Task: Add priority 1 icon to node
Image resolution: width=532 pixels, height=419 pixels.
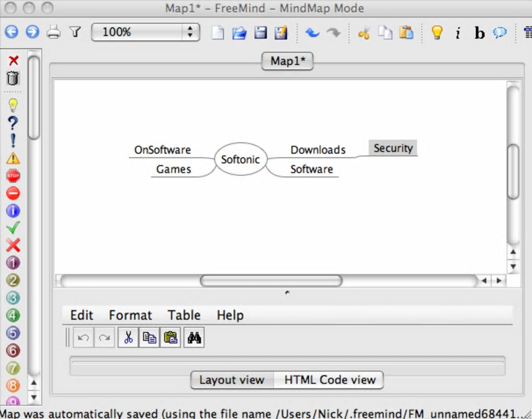Action: coord(13,263)
